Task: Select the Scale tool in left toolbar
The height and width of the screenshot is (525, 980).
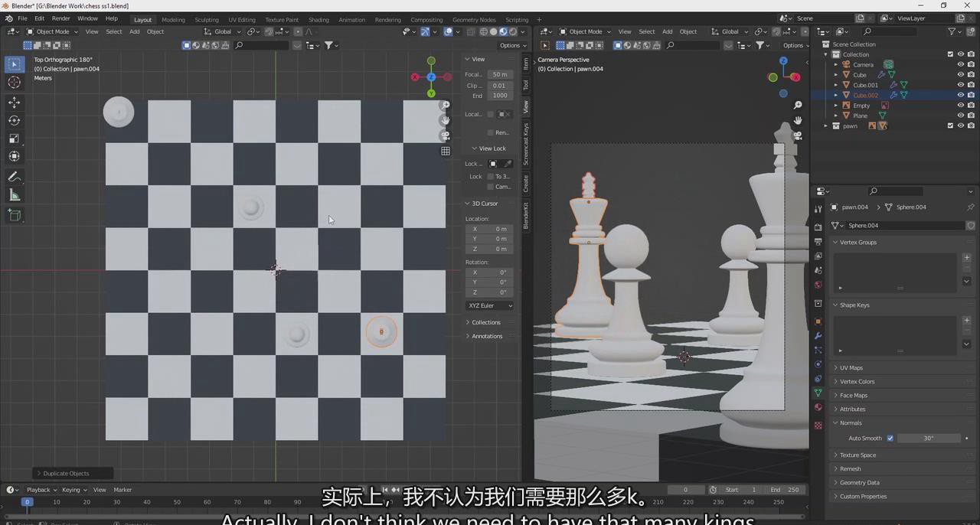Action: click(15, 139)
